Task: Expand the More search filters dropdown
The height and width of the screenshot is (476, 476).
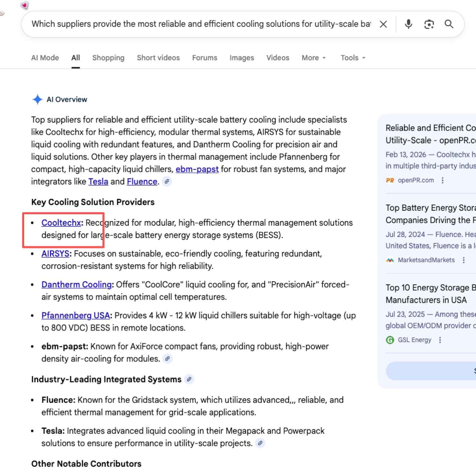Action: tap(314, 58)
